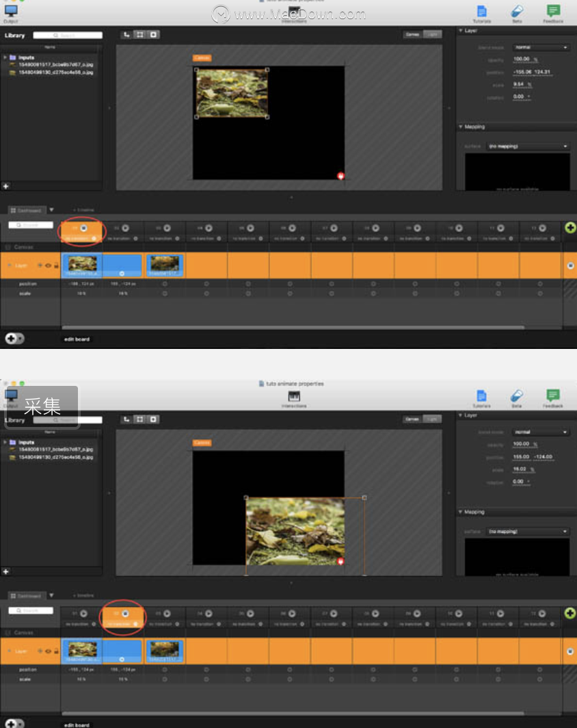Screen dimensions: 577x728
Task: Toggle the Layer lock in the bottom window
Action: coord(56,651)
